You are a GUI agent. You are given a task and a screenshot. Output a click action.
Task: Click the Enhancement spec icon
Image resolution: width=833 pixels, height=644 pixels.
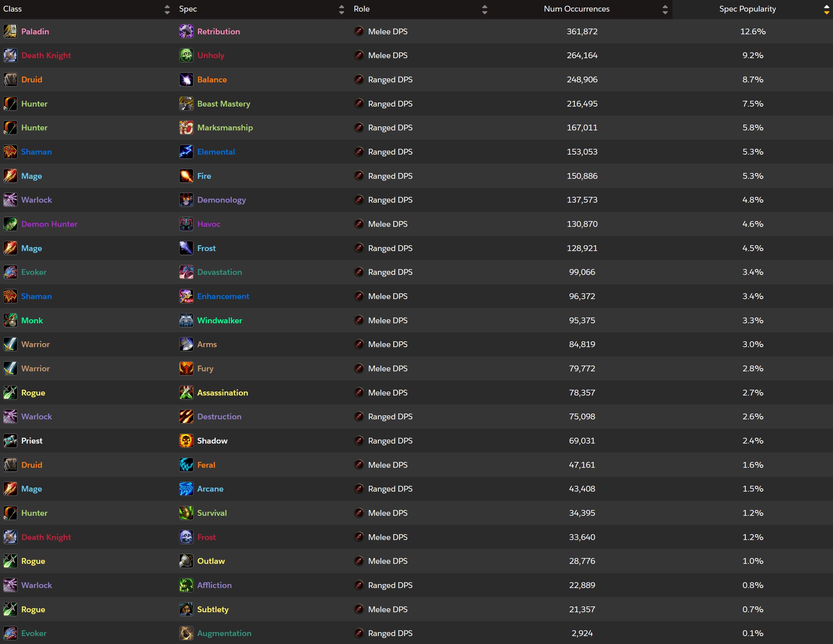186,296
